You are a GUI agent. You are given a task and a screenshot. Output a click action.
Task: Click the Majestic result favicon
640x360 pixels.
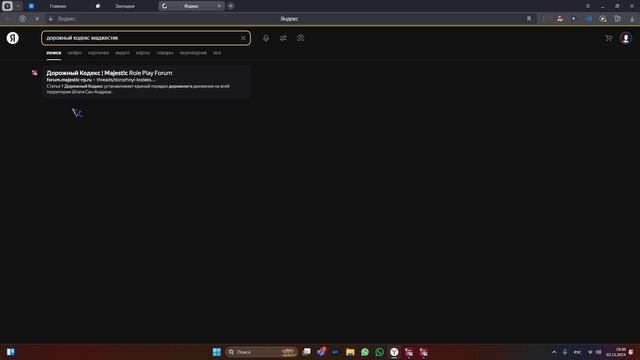point(35,73)
